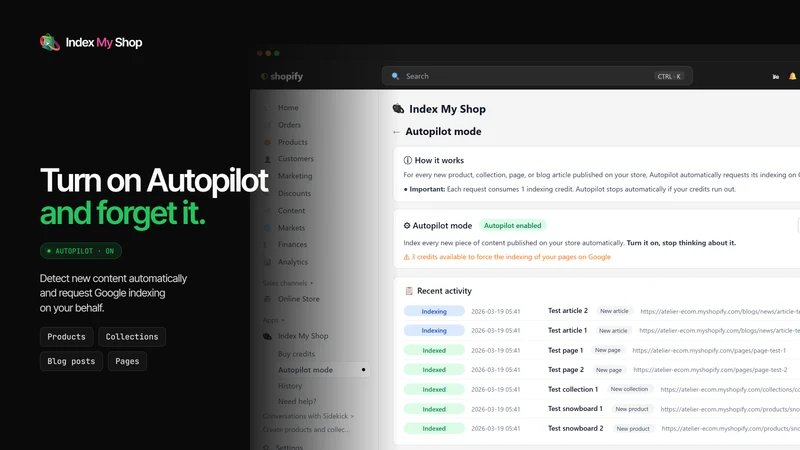Open Finances in the sidebar
The width and height of the screenshot is (800, 450).
point(292,244)
